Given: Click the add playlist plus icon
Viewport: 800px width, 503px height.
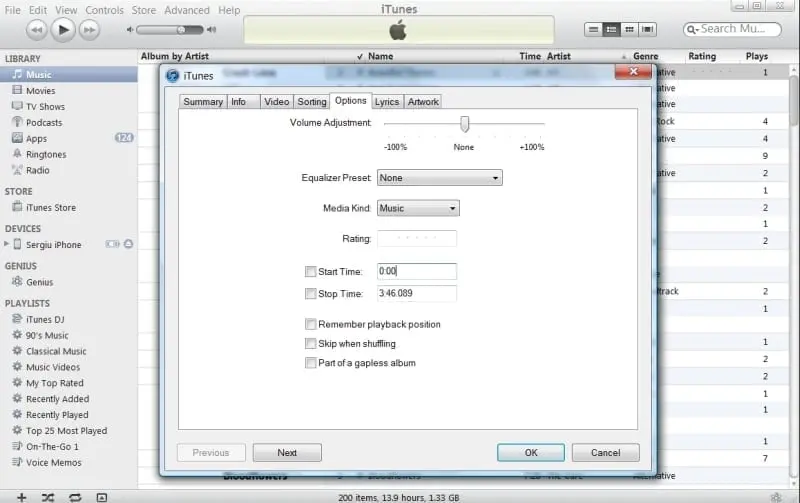Looking at the screenshot, I should [x=21, y=497].
